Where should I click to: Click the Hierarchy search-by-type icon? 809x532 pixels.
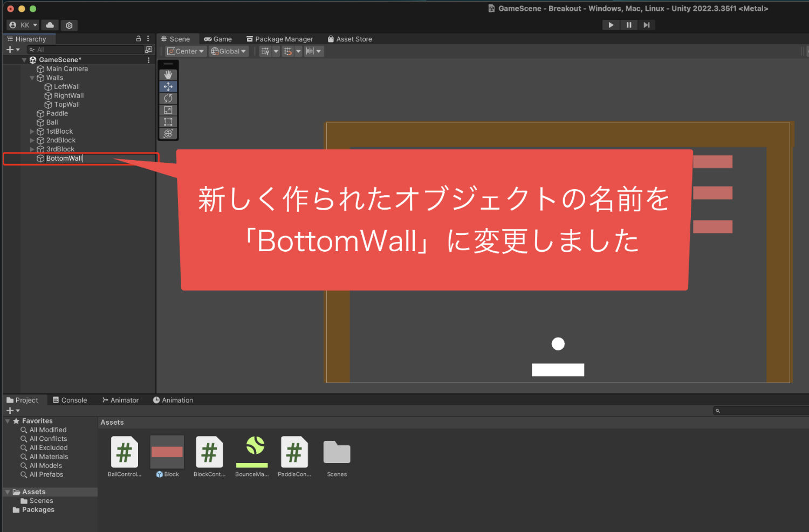pyautogui.click(x=149, y=50)
